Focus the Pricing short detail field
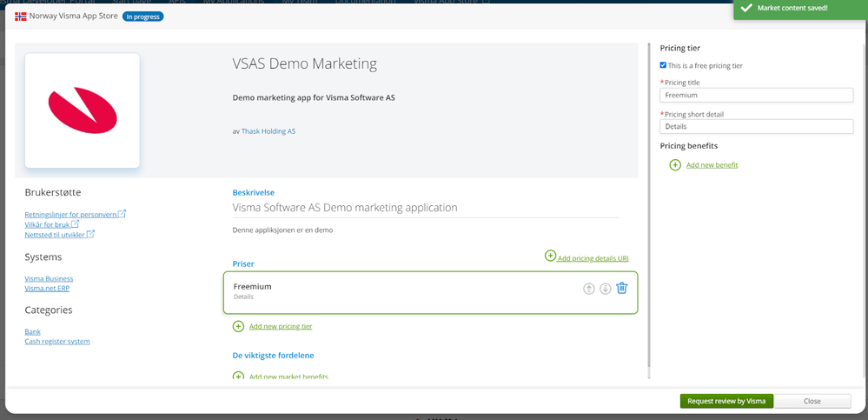 tap(756, 127)
